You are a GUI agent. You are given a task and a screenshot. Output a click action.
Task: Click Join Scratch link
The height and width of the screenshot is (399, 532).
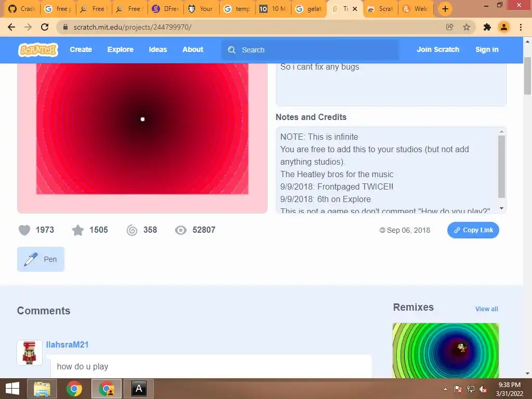tap(437, 49)
